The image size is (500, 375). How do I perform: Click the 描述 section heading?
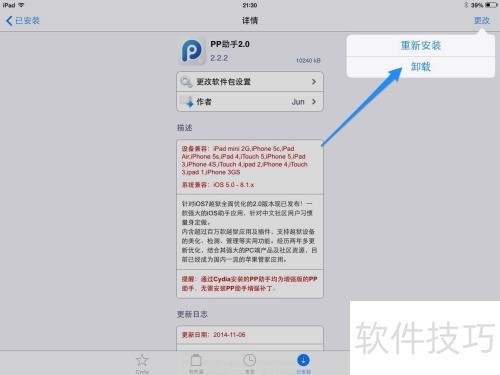pos(185,128)
